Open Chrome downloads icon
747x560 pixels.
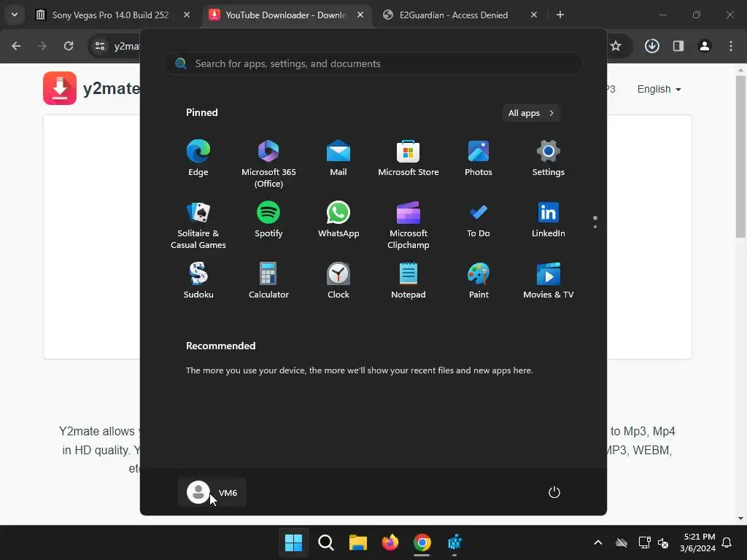tap(652, 46)
